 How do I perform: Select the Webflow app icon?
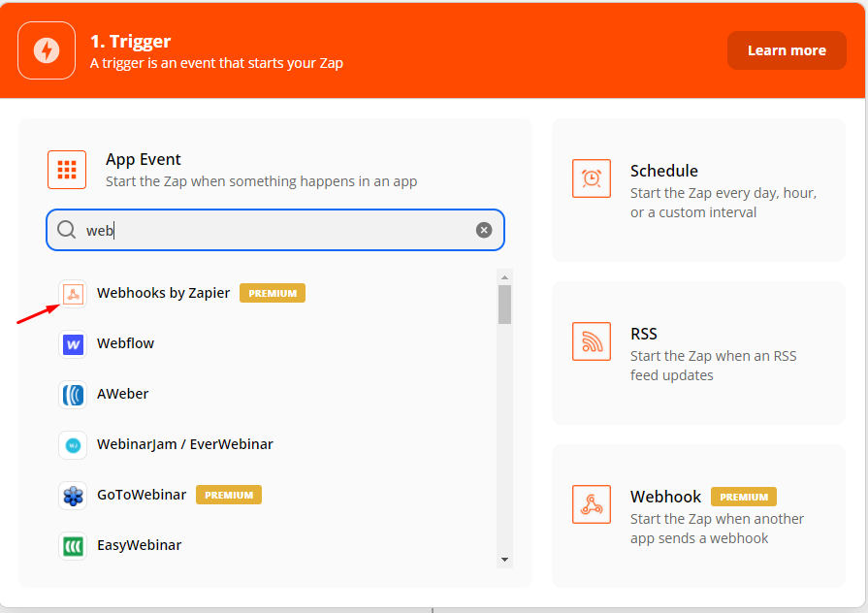73,344
